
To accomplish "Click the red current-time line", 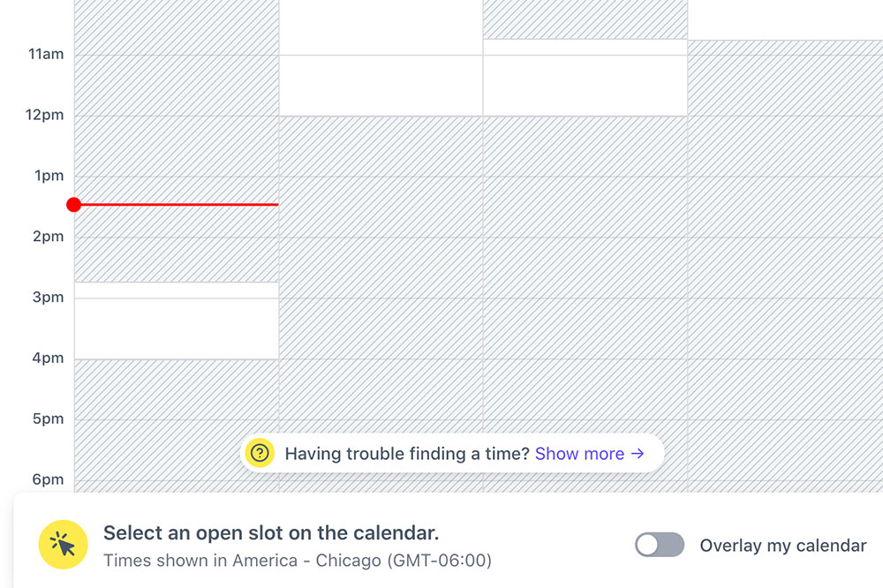I will [x=177, y=205].
